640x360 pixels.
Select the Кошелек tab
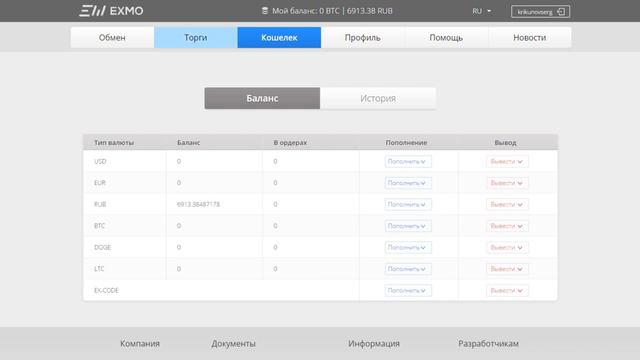pyautogui.click(x=279, y=38)
